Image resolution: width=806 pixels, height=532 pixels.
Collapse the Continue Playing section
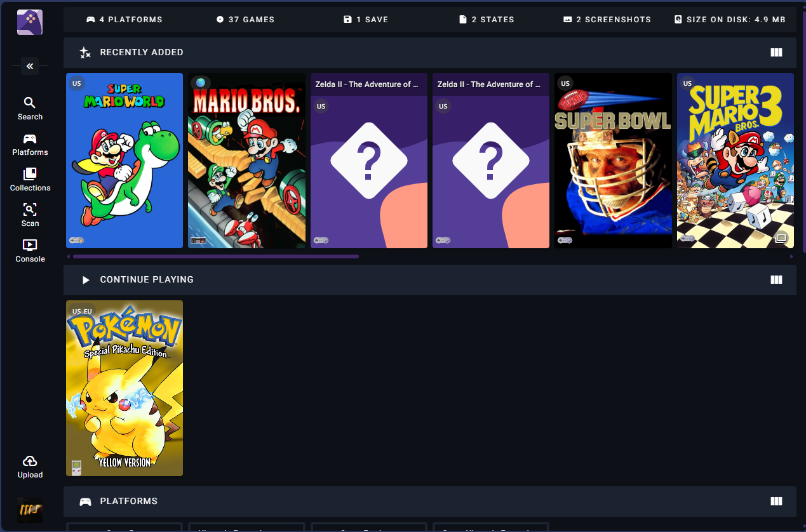(x=86, y=279)
